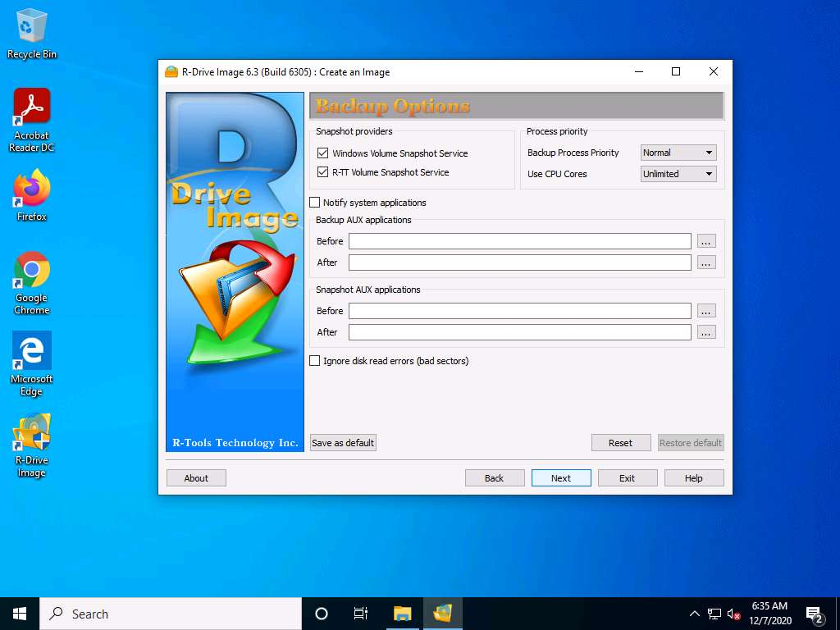
Task: Browse for Backup AUX Before application
Action: 706,241
